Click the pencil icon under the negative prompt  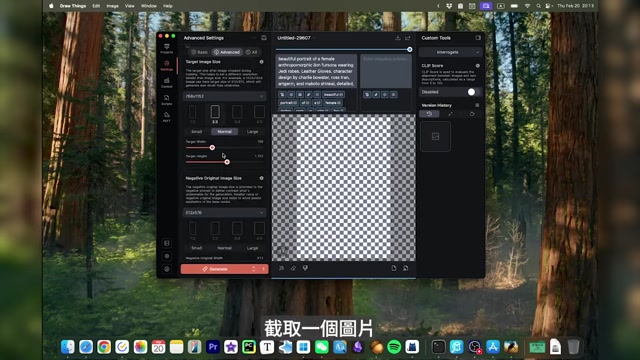376,95
